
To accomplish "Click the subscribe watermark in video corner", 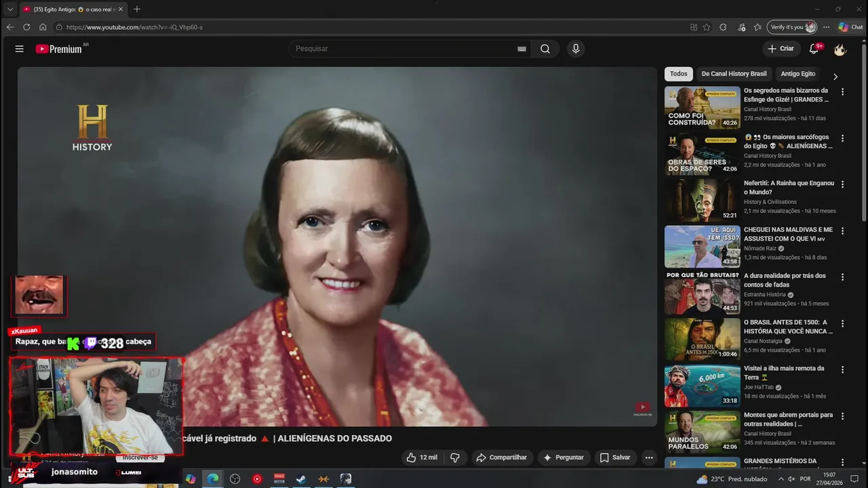I will pyautogui.click(x=642, y=409).
